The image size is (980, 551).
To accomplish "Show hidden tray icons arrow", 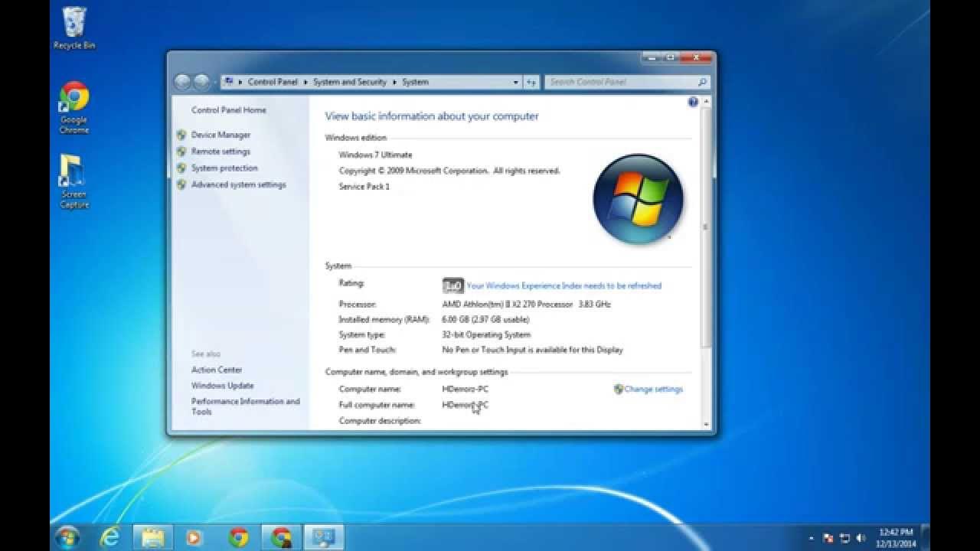I will click(x=812, y=538).
